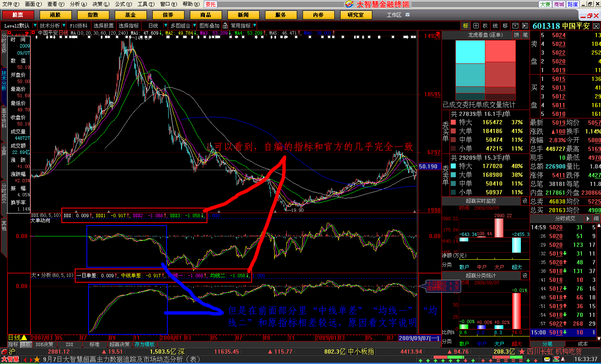Open the 多图组合 dropdown arrow
This screenshot has height=364, width=601.
pos(194,26)
